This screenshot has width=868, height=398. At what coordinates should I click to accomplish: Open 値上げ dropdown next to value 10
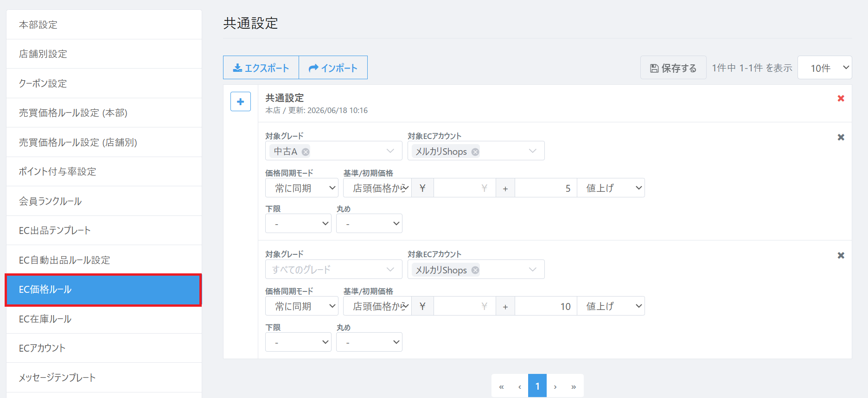click(611, 306)
